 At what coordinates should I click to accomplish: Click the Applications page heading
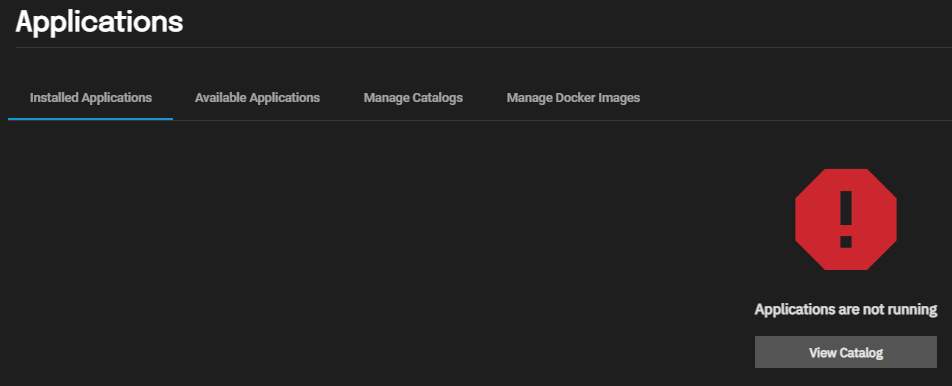99,22
